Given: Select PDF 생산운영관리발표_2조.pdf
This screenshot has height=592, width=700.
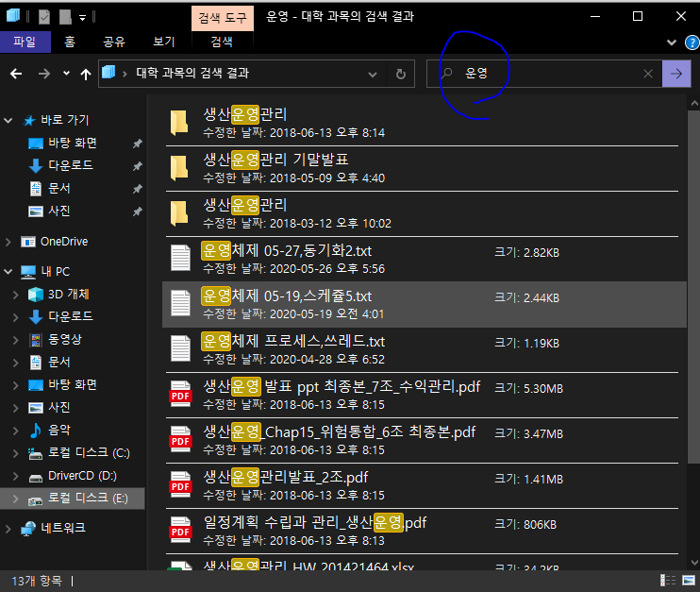Looking at the screenshot, I should click(422, 485).
